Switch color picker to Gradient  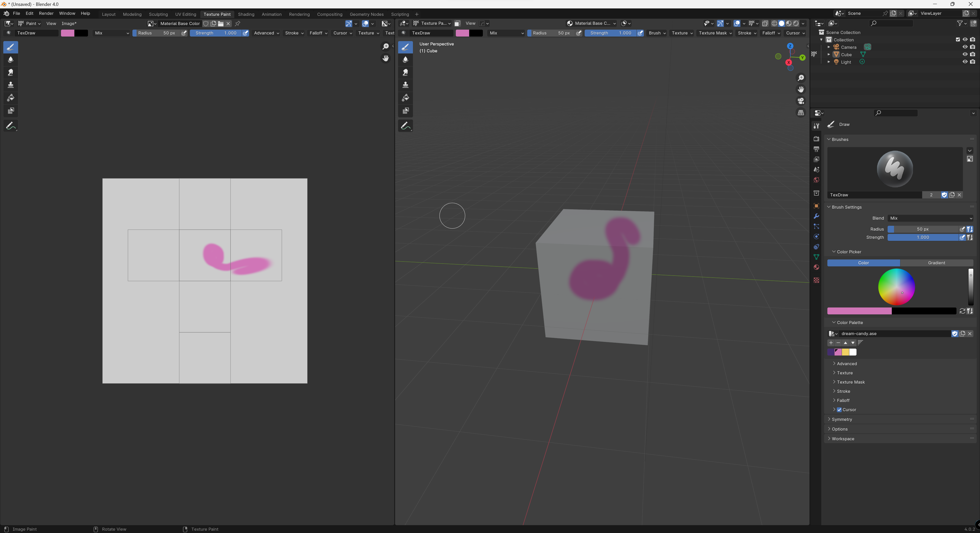coord(936,263)
